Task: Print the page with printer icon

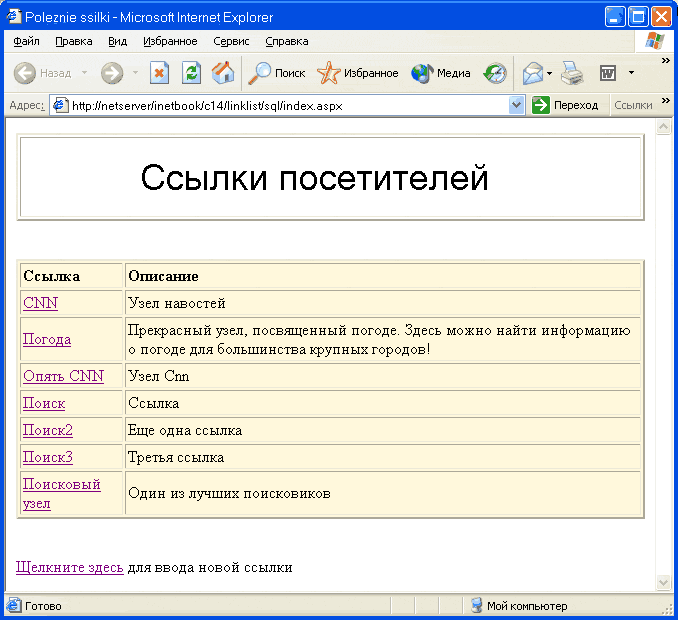Action: pyautogui.click(x=572, y=73)
